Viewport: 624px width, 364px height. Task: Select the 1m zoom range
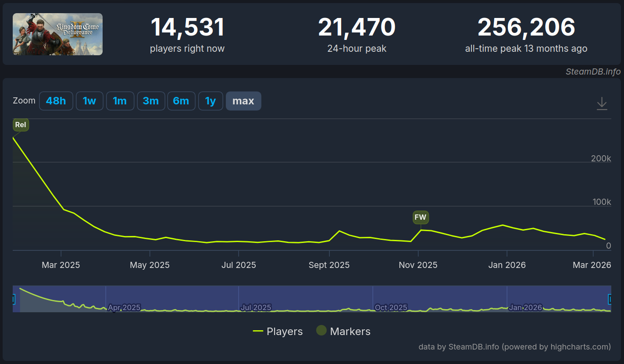[x=120, y=101]
